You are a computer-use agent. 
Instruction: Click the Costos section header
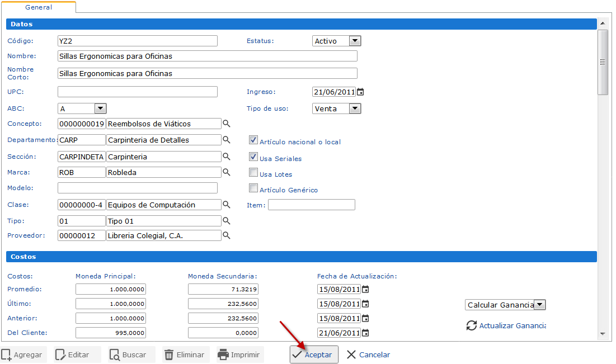point(302,257)
